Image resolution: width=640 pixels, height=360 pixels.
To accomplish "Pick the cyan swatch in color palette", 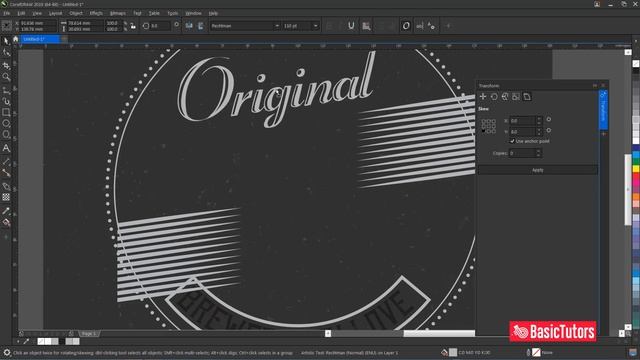I will point(636,155).
